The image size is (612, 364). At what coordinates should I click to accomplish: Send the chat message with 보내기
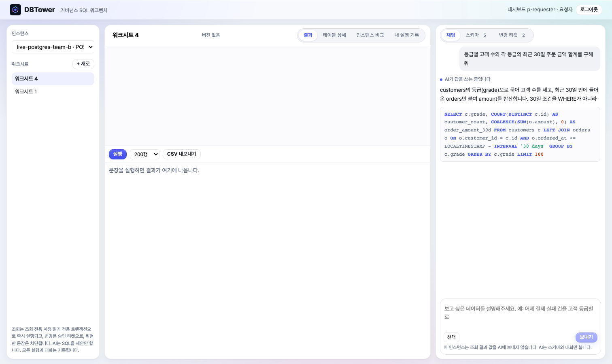tap(586, 337)
